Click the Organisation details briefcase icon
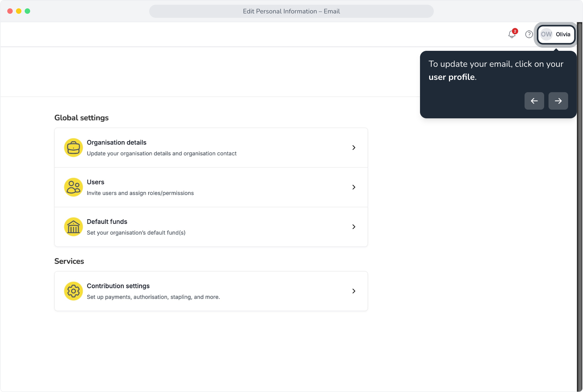The image size is (583, 392). click(x=73, y=148)
